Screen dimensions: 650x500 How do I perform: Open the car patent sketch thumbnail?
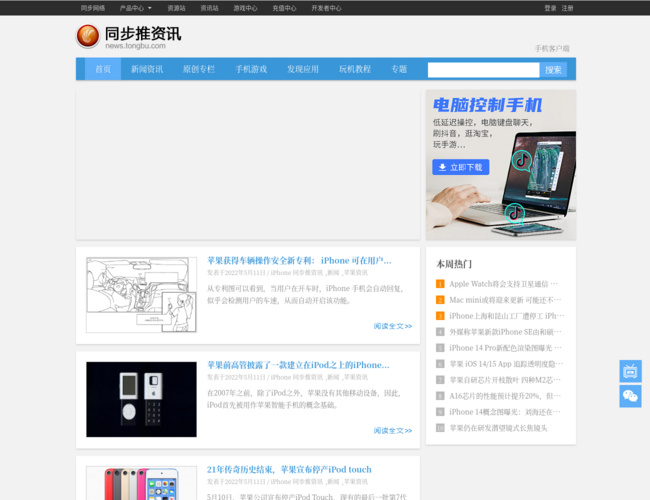(141, 295)
